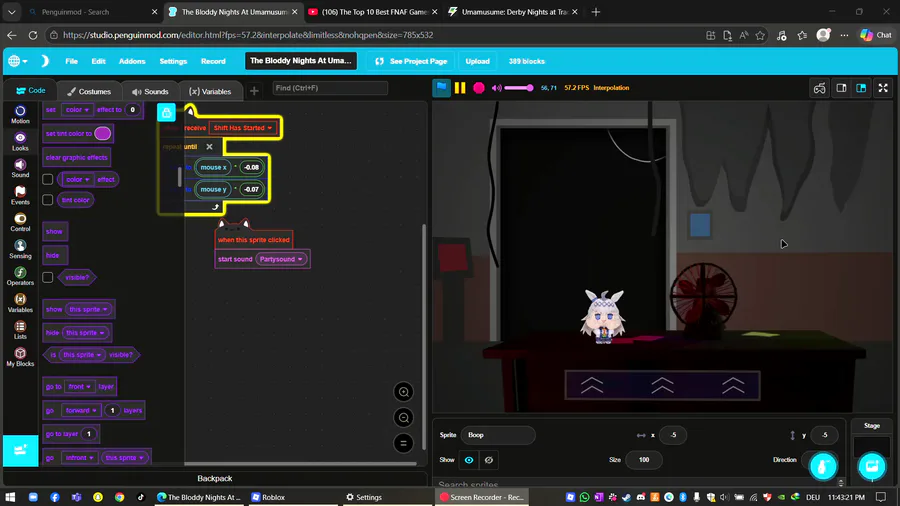Hide the Boop sprite with the crossed eye

point(488,460)
